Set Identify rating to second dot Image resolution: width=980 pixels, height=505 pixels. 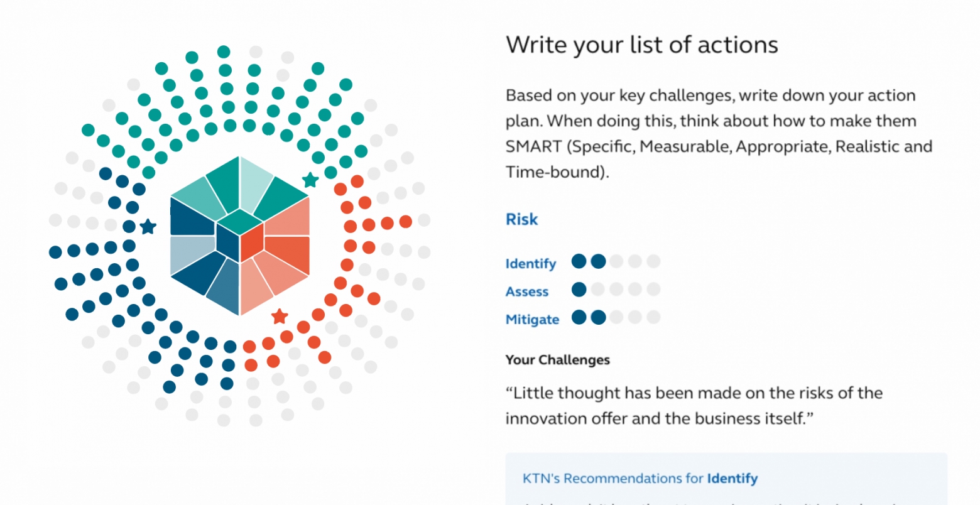pos(598,261)
